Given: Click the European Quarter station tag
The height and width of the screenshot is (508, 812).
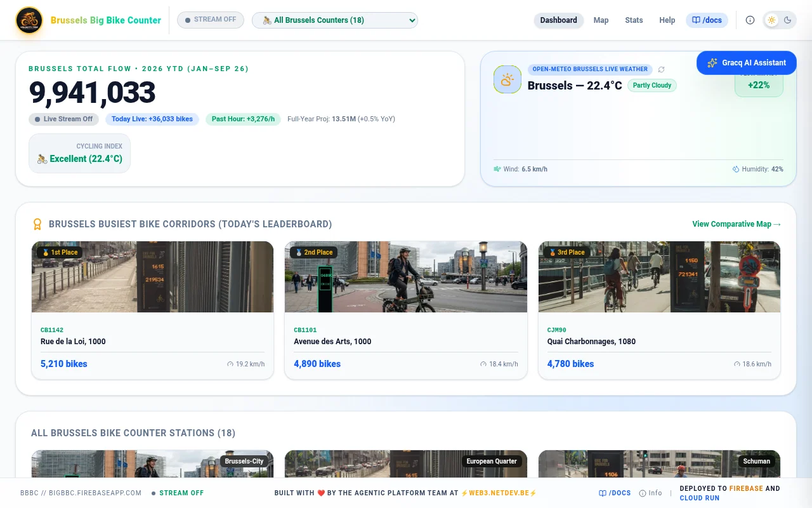Looking at the screenshot, I should 492,462.
